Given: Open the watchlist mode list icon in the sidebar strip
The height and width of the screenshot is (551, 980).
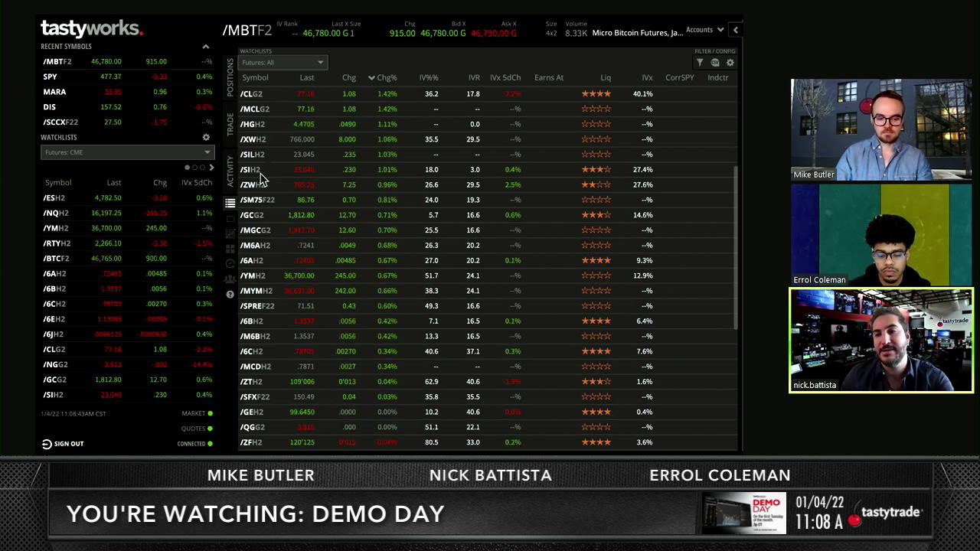Looking at the screenshot, I should [x=230, y=203].
